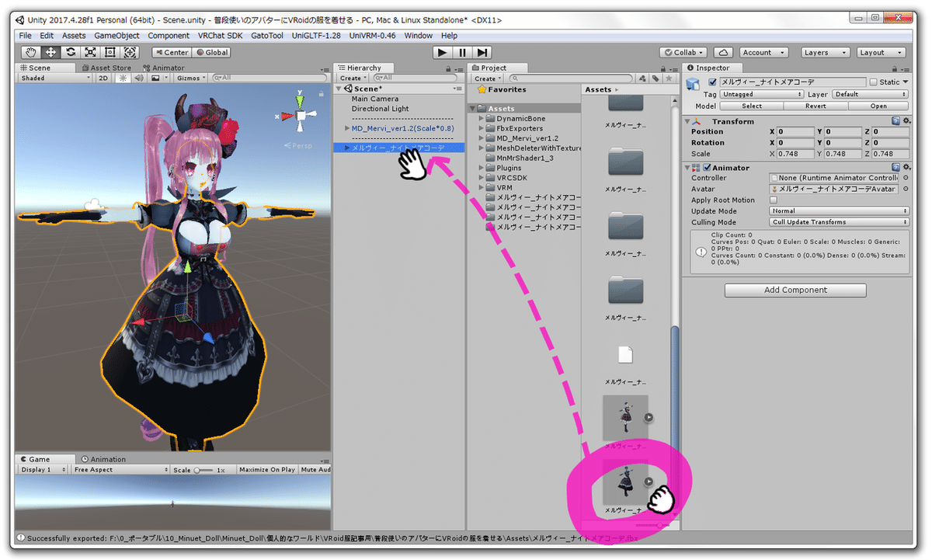This screenshot has height=560, width=932.
Task: Open the cloud services icon
Action: [723, 53]
